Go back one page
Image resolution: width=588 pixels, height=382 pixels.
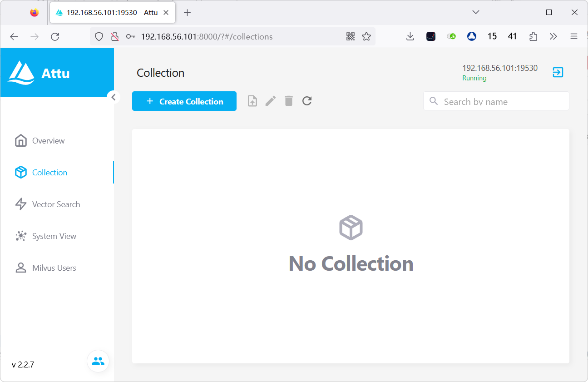14,37
